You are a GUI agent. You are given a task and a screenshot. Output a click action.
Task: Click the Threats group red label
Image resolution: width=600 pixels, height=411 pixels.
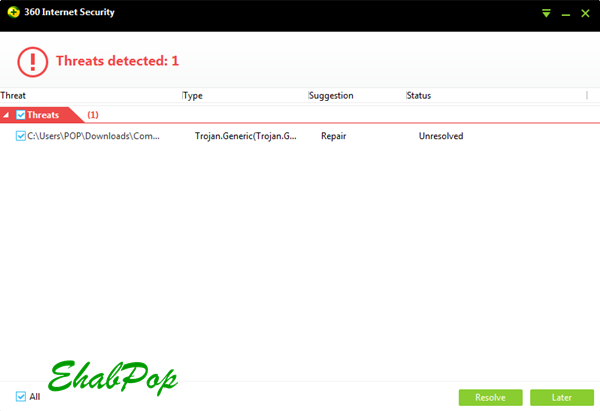(43, 115)
